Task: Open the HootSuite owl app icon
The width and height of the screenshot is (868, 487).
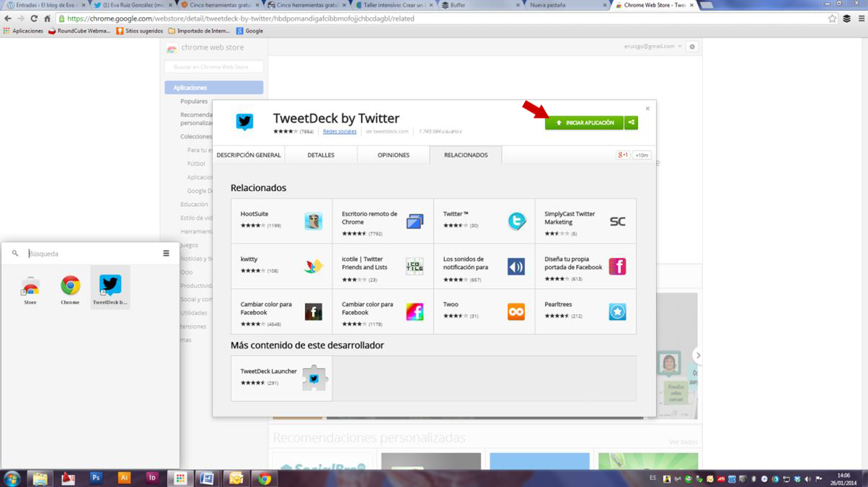Action: pyautogui.click(x=313, y=221)
